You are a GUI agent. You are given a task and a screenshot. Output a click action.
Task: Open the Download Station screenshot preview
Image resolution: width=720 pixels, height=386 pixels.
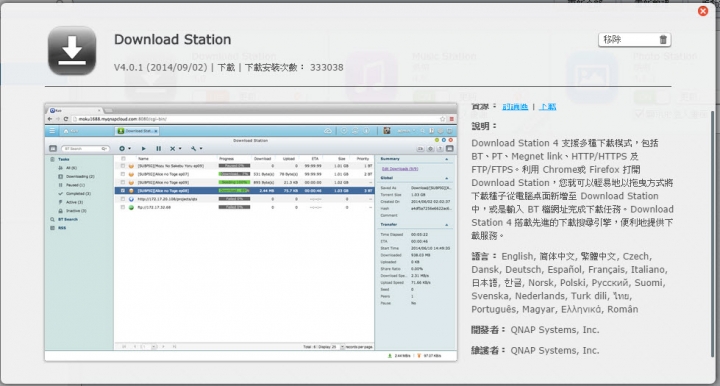click(251, 232)
